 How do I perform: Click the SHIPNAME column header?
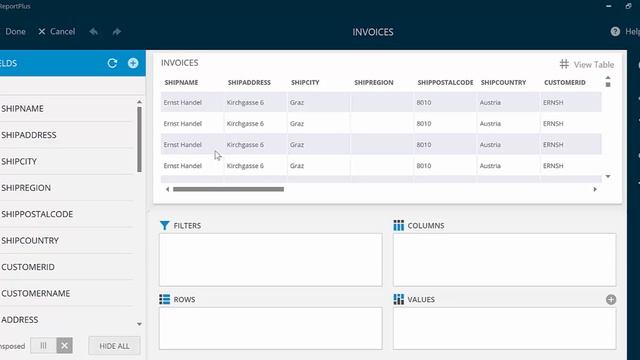(x=181, y=82)
